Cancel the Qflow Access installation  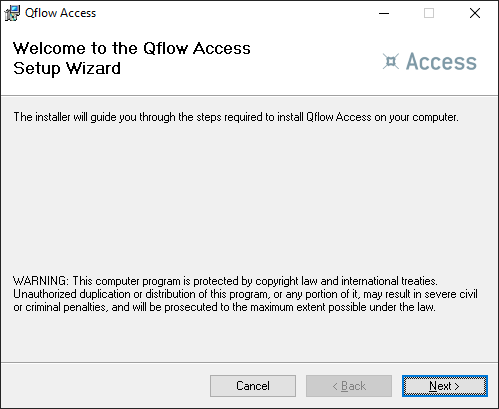click(x=253, y=386)
